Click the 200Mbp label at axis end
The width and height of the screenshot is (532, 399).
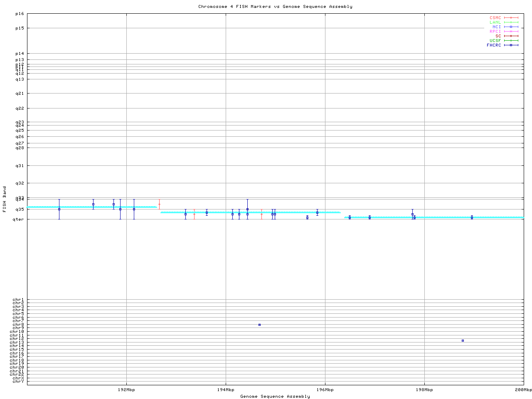(523, 390)
